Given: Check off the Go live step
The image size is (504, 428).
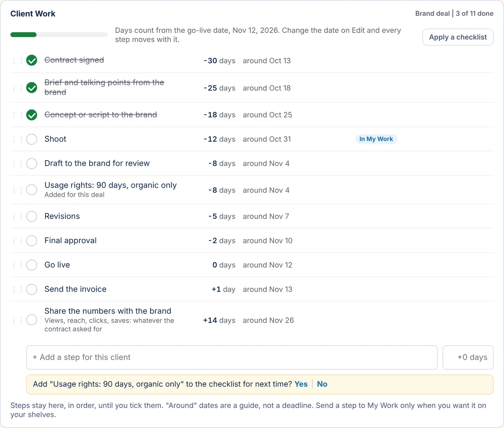Looking at the screenshot, I should pos(32,265).
